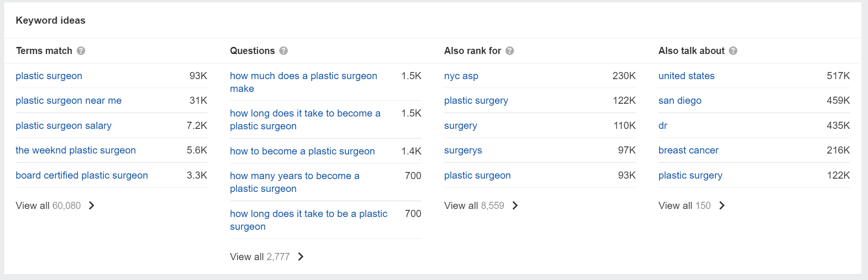Image resolution: width=868 pixels, height=280 pixels.
Task: Click help icon next to Terms match
Action: (x=81, y=51)
